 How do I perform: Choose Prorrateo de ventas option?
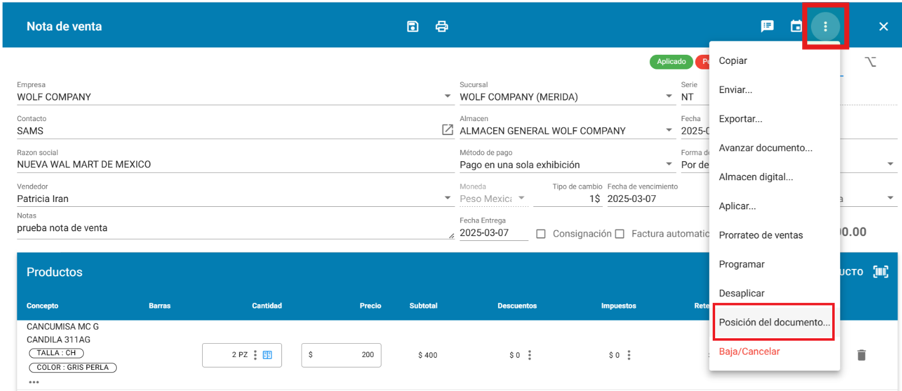(775, 235)
